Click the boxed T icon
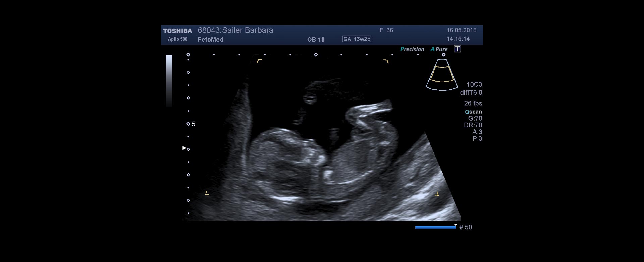The image size is (644, 262). (x=458, y=49)
